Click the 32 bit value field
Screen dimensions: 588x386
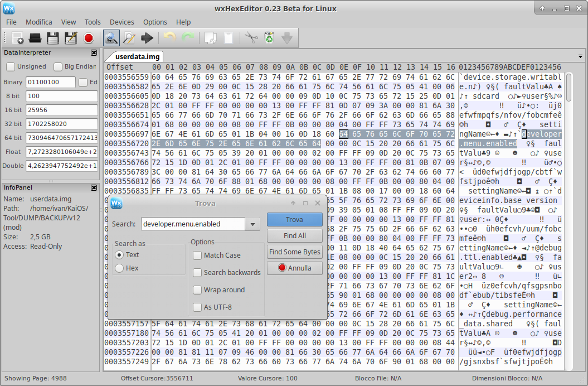click(62, 124)
